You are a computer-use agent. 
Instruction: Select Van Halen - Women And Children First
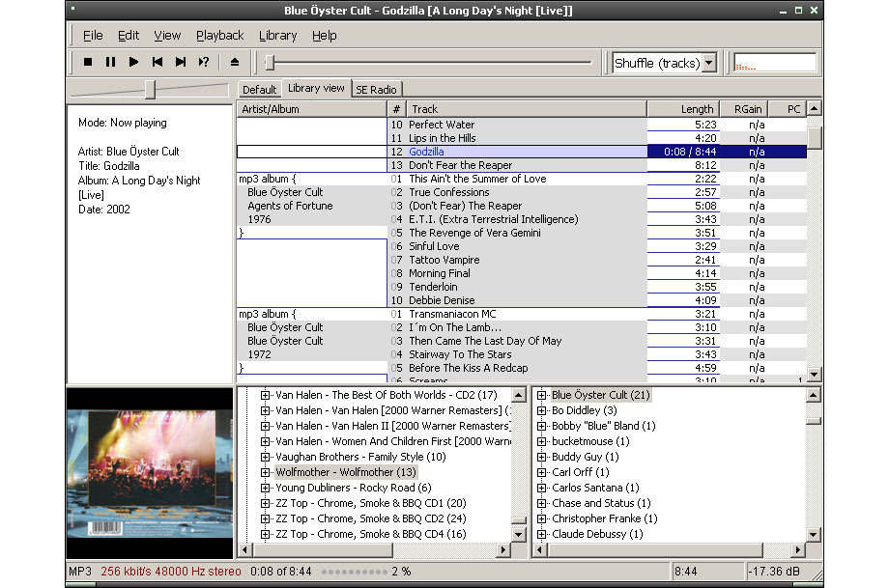[393, 441]
